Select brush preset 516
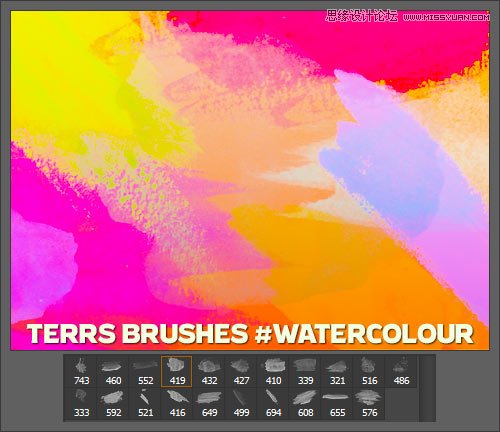500x432 pixels. (369, 371)
